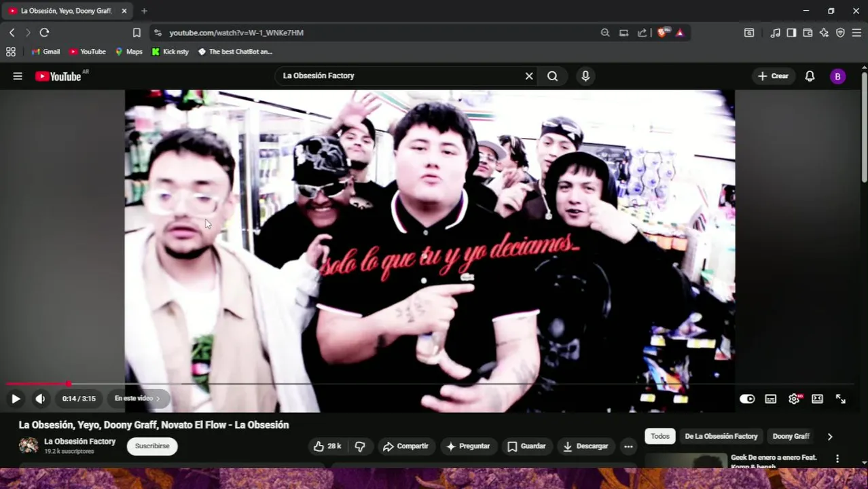The image size is (868, 489).
Task: Open the Leo AI sparkle icon
Action: coord(824,33)
